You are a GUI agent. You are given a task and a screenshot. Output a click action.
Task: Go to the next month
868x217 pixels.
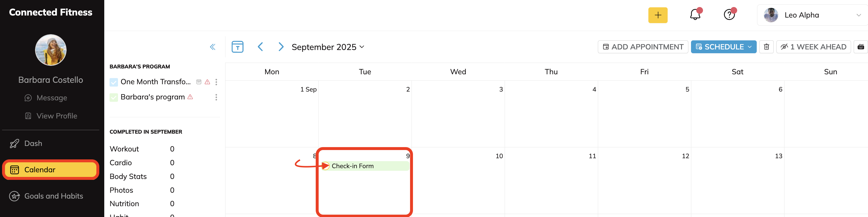coord(281,47)
